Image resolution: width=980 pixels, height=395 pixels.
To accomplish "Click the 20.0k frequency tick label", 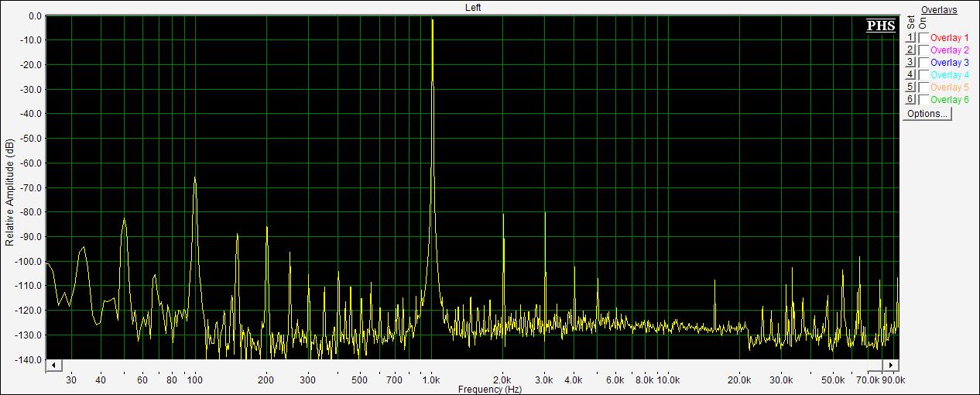I will click(739, 380).
